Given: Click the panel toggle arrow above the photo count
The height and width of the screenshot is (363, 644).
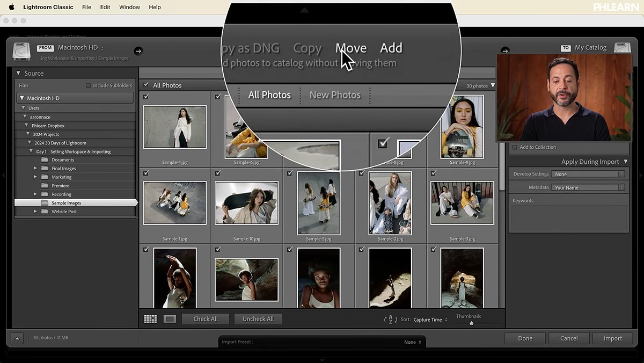Looking at the screenshot, I should coord(17,338).
